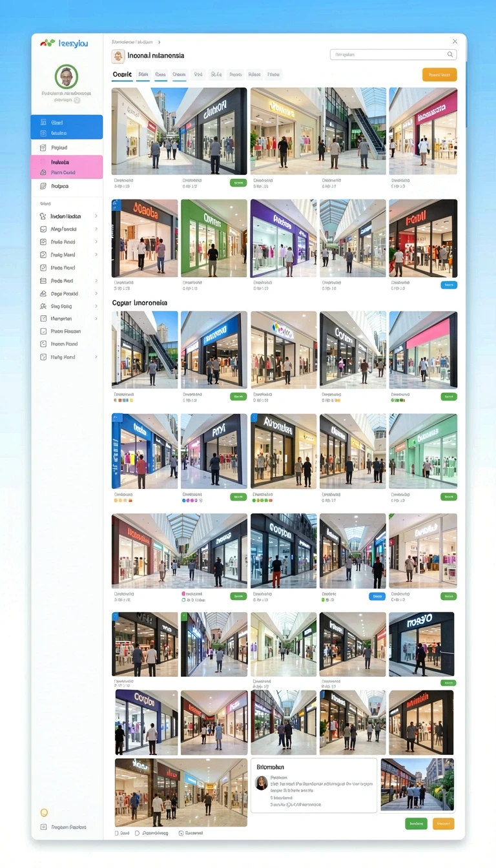Viewport: 496px width, 868px height.
Task: Click the icon on the first blue sidebar row
Action: [43, 122]
